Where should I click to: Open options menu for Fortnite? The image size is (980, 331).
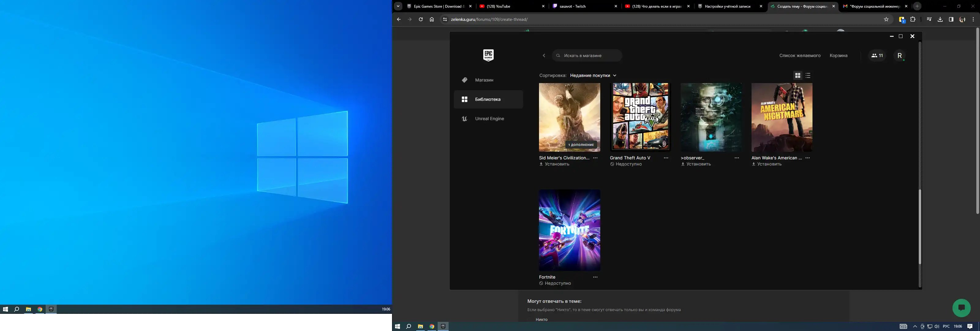(595, 277)
